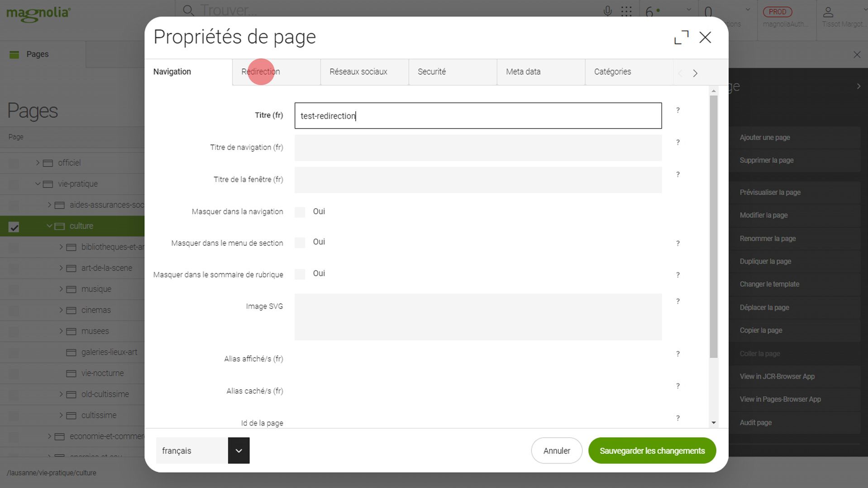
Task: Focus the Titre de la fenêtre (fr) field
Action: click(x=478, y=180)
